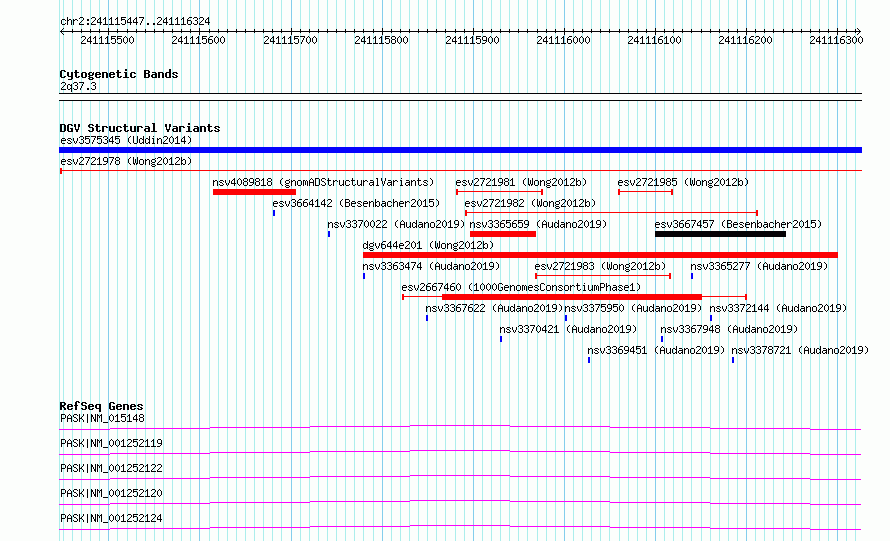Image resolution: width=890 pixels, height=541 pixels.
Task: Select the PASK|NM_001252124 transcript
Action: pos(111,518)
